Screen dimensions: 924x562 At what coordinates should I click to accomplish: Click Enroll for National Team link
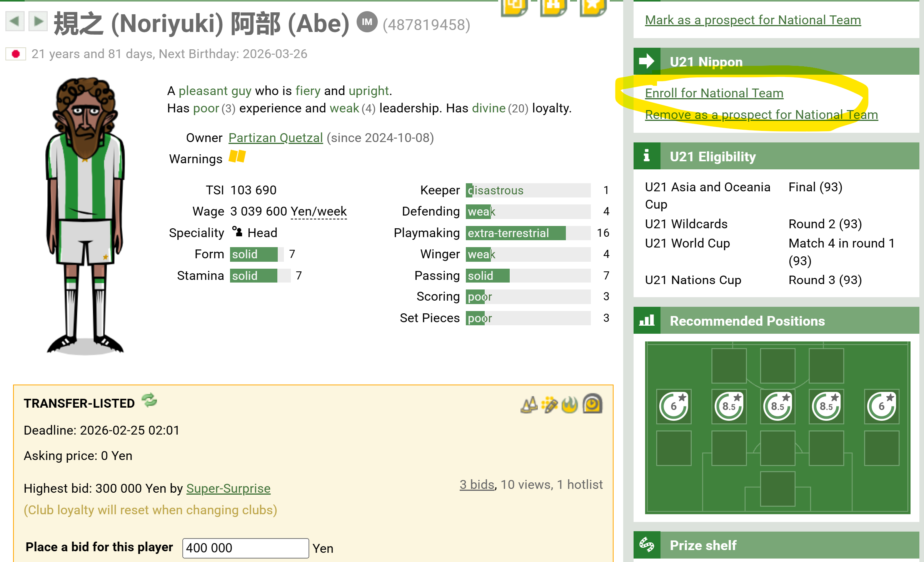point(714,93)
